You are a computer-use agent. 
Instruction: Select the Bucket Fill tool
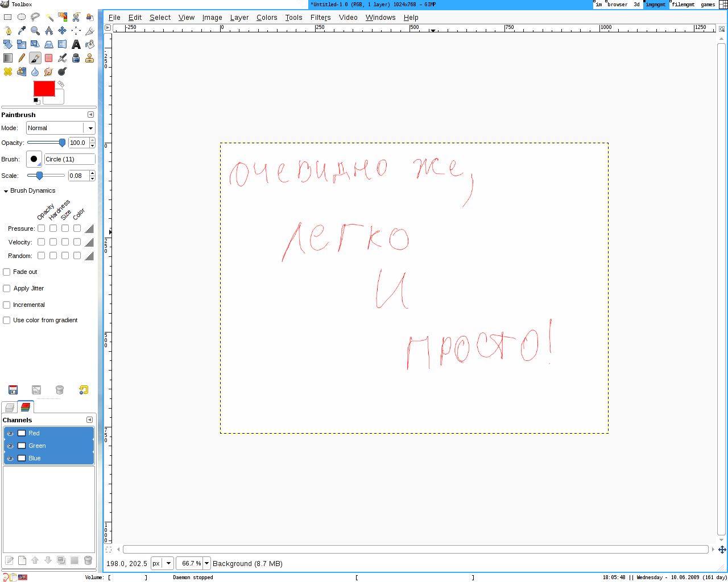pyautogui.click(x=90, y=44)
